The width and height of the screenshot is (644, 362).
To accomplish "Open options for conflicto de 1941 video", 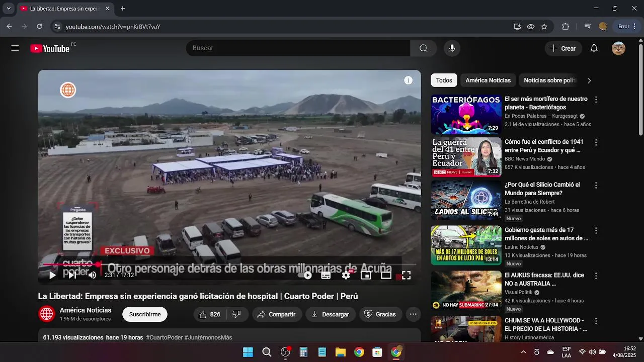I will coord(596,143).
